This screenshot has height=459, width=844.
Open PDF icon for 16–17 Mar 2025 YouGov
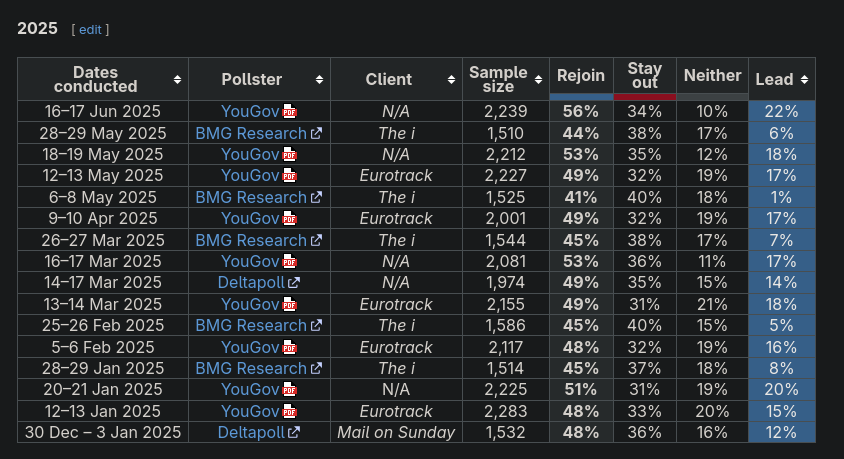pos(290,262)
